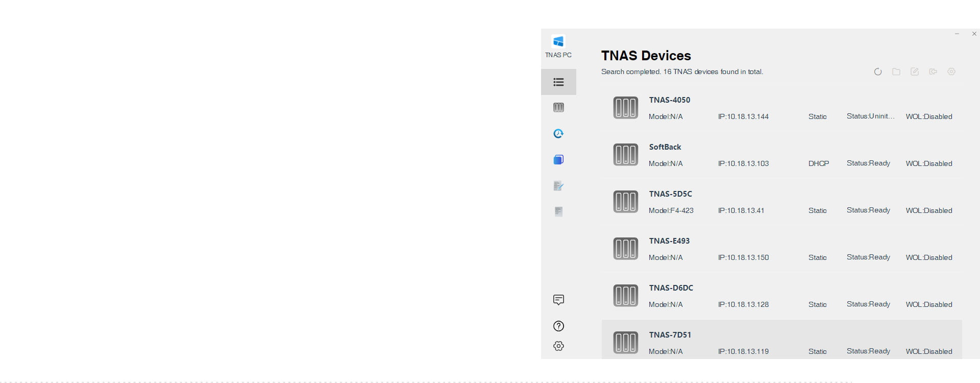Select the TNAS-D6DC device row
The image size is (980, 383).
781,296
